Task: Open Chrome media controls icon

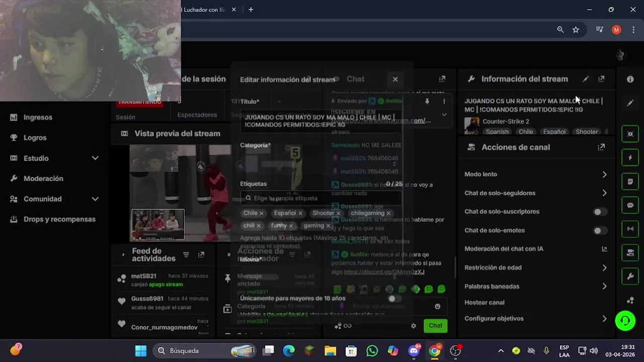Action: [600, 30]
